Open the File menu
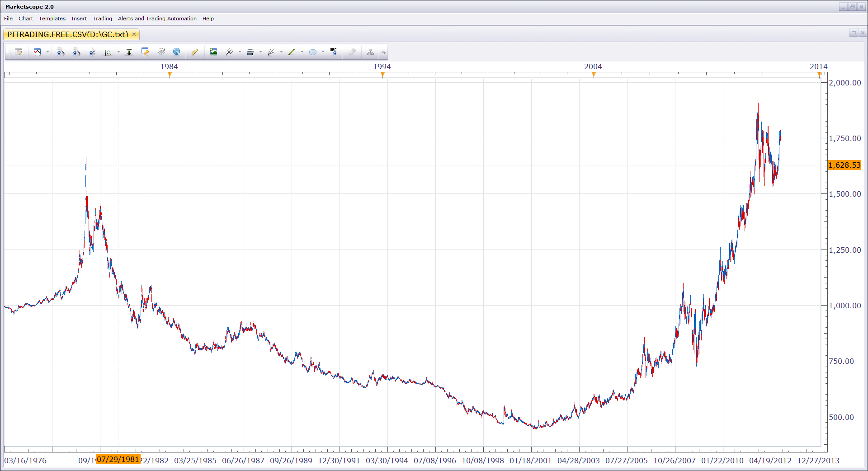 click(8, 19)
